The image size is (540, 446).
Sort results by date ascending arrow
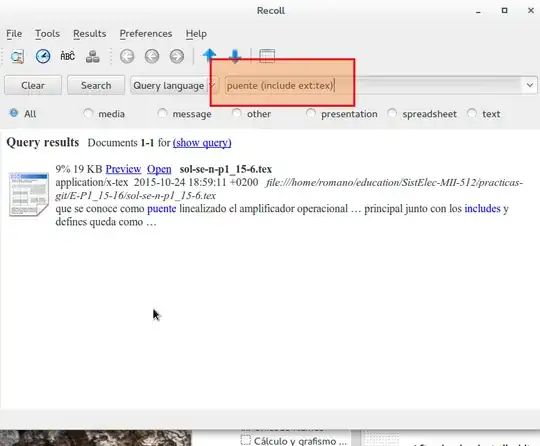click(x=209, y=54)
